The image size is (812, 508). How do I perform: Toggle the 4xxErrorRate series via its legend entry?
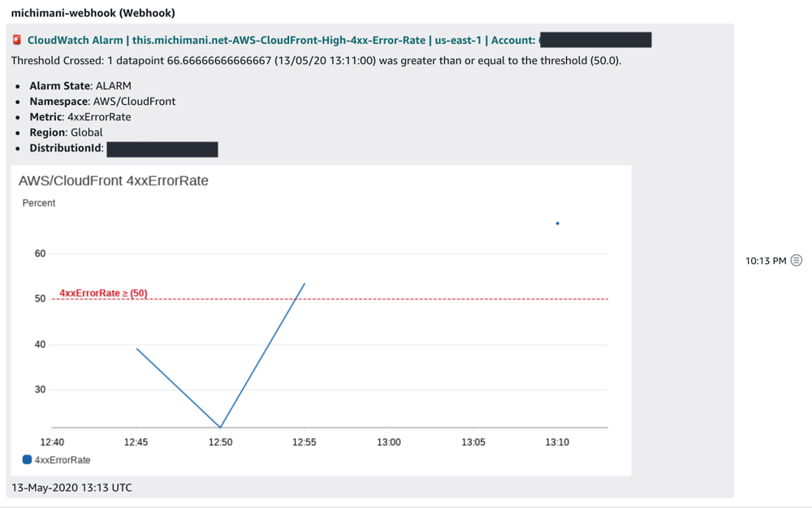[61, 459]
